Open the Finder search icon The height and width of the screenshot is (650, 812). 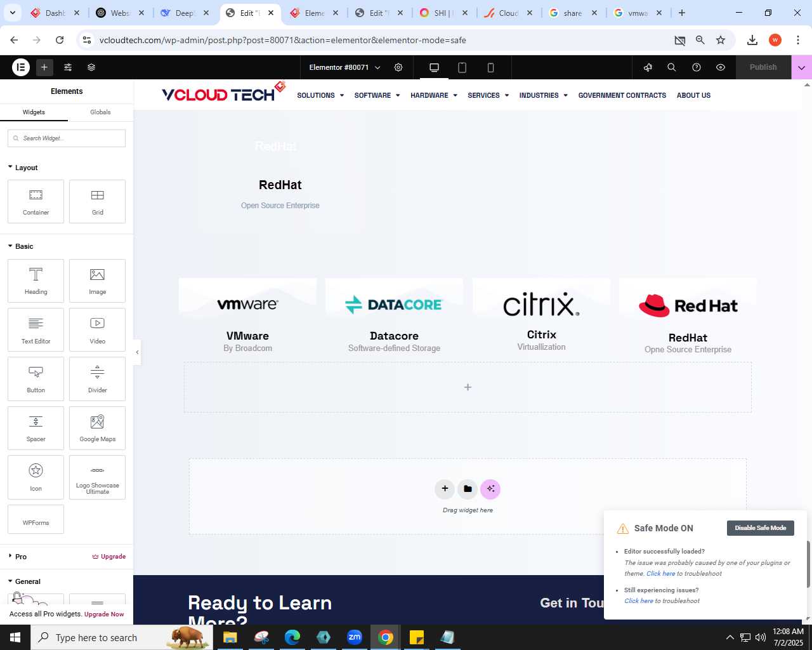click(672, 67)
